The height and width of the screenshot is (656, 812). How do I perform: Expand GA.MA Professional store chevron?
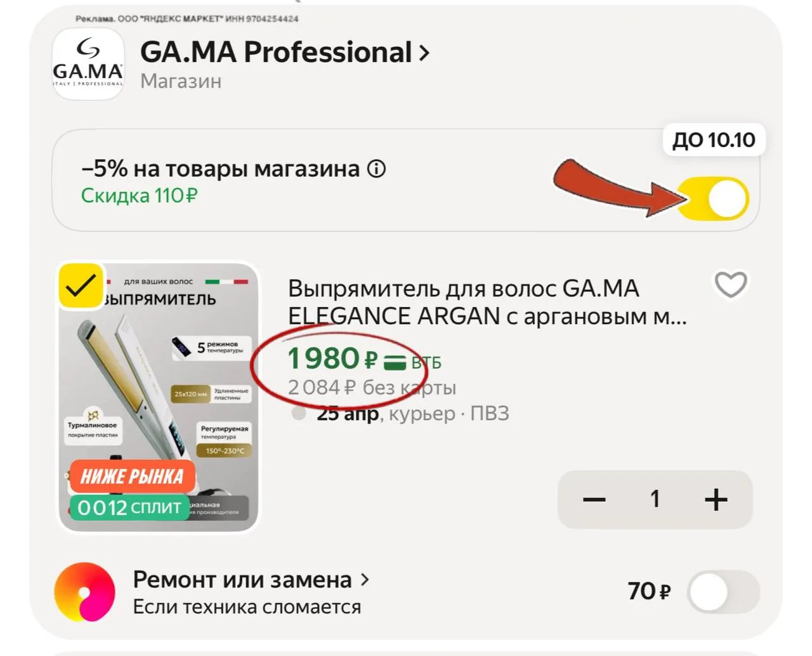point(424,53)
